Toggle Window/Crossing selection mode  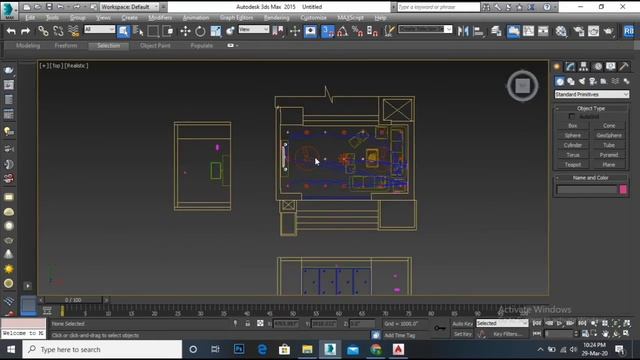[x=168, y=31]
